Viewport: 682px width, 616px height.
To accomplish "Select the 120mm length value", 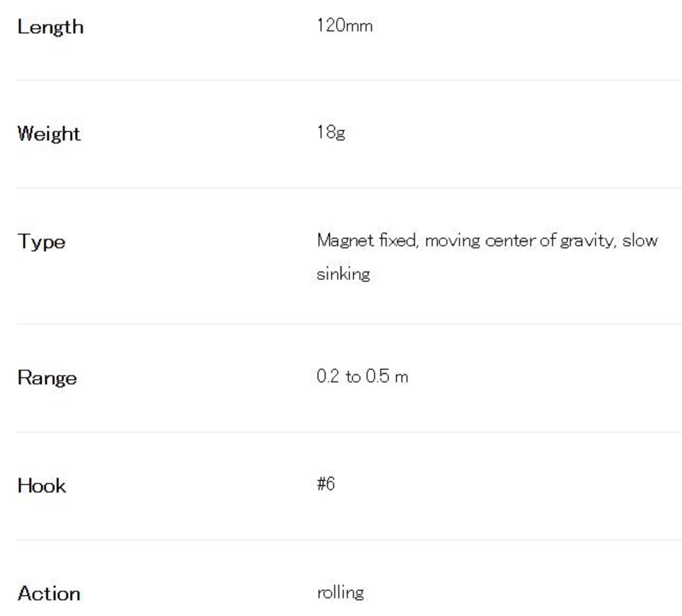I will [344, 26].
